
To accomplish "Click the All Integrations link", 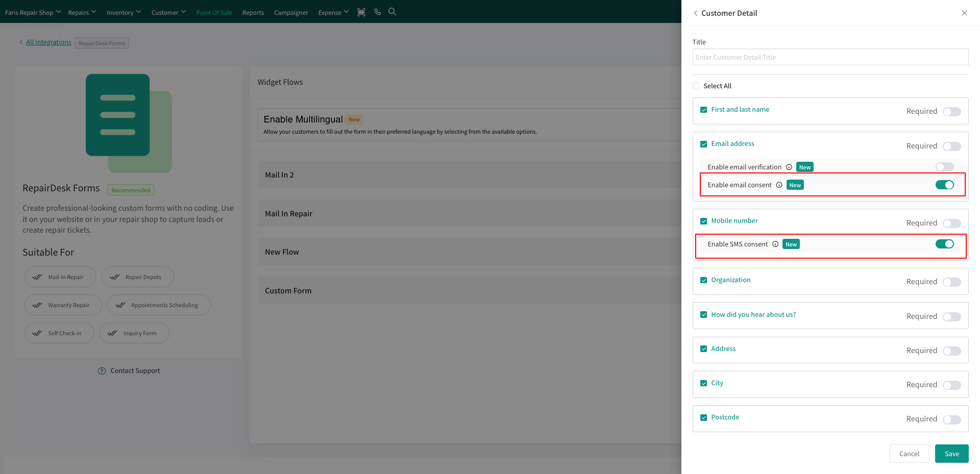I will (x=48, y=42).
